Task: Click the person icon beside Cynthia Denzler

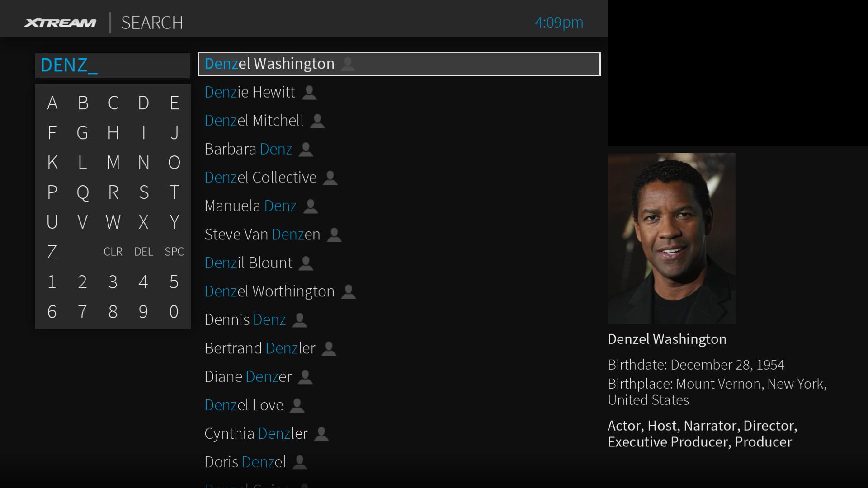Action: tap(321, 434)
